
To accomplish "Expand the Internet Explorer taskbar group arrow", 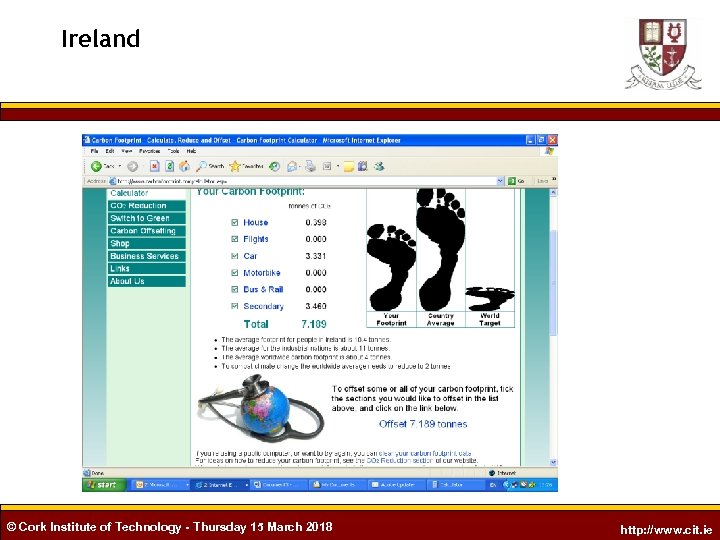I will [x=246, y=484].
